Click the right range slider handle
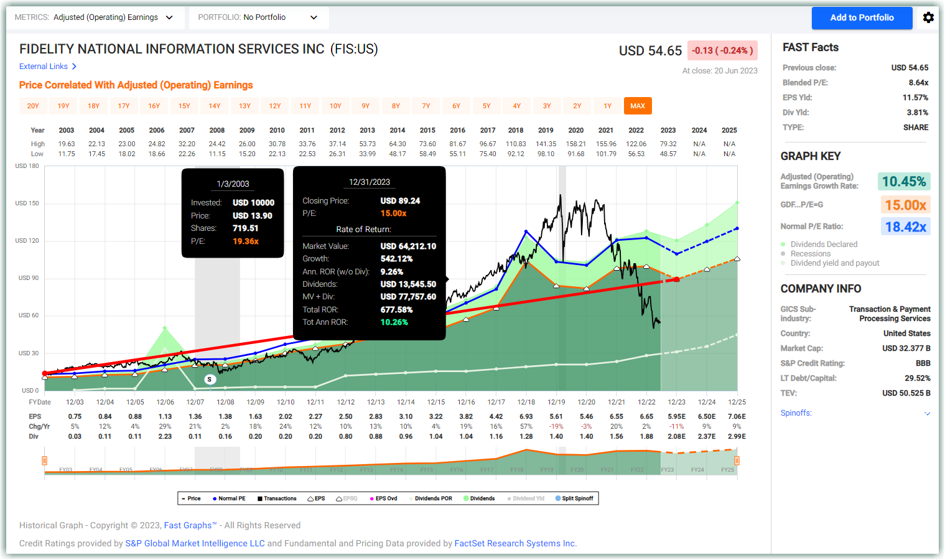This screenshot has width=945, height=560. click(x=737, y=460)
